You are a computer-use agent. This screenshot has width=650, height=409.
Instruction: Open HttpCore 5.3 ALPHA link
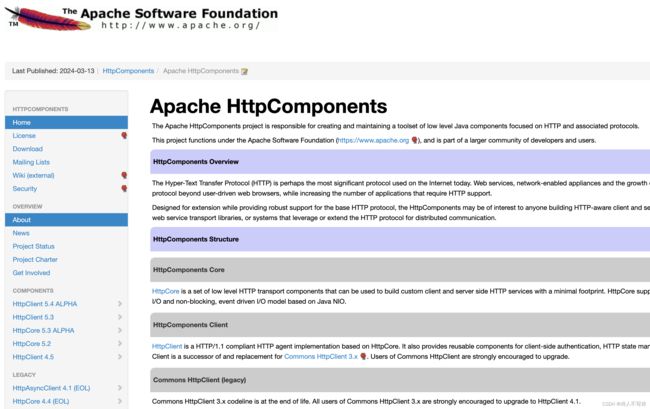(44, 330)
